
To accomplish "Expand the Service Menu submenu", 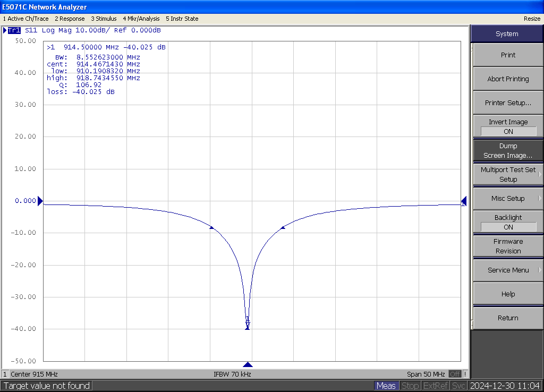I will [508, 270].
